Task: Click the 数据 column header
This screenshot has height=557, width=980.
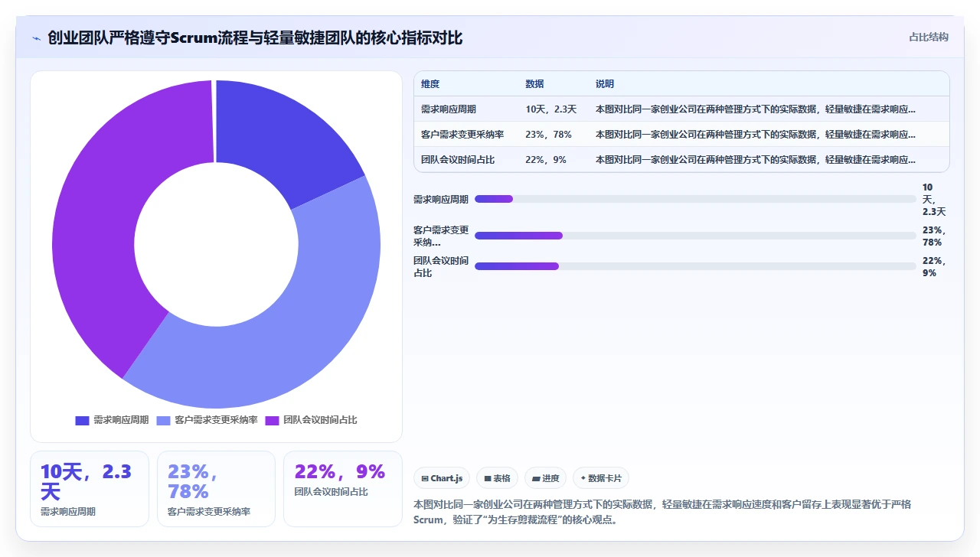Action: 534,84
